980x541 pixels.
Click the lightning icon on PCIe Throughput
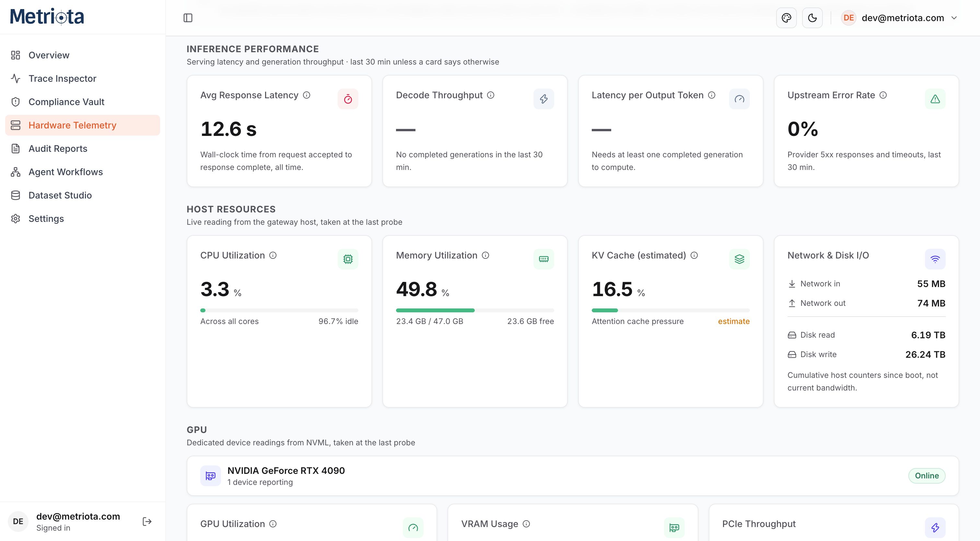935,528
